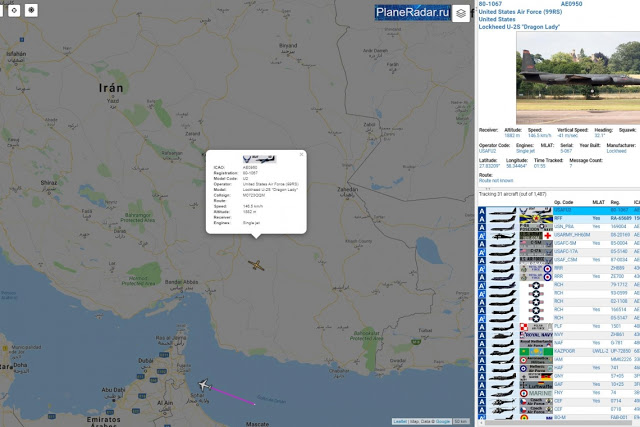The width and height of the screenshot is (640, 427).
Task: Select the RRR row ZE700
Action: tap(559, 277)
